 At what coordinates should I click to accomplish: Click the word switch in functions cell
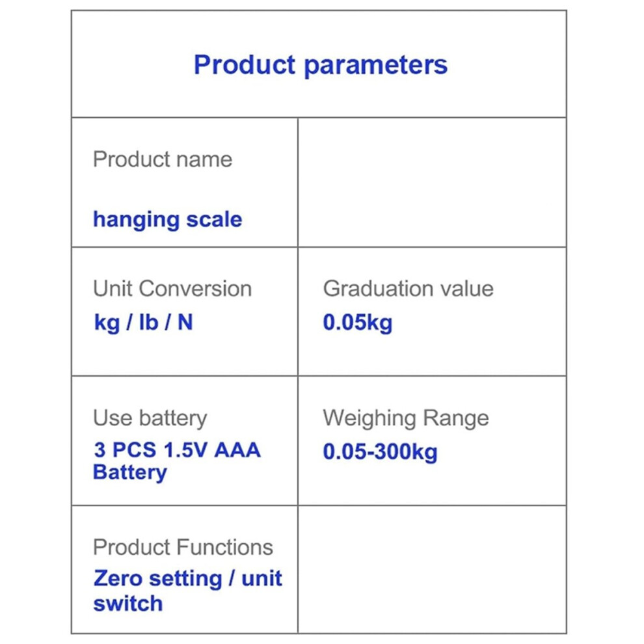[x=127, y=604]
